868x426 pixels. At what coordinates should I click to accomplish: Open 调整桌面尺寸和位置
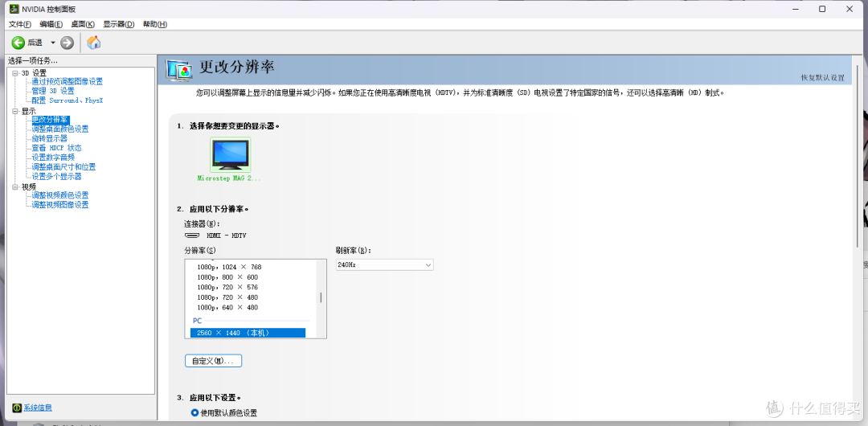click(x=63, y=166)
